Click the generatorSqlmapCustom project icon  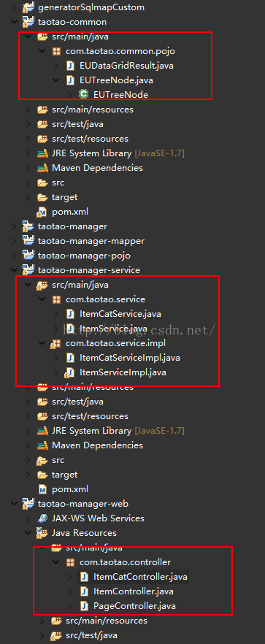pyautogui.click(x=28, y=7)
